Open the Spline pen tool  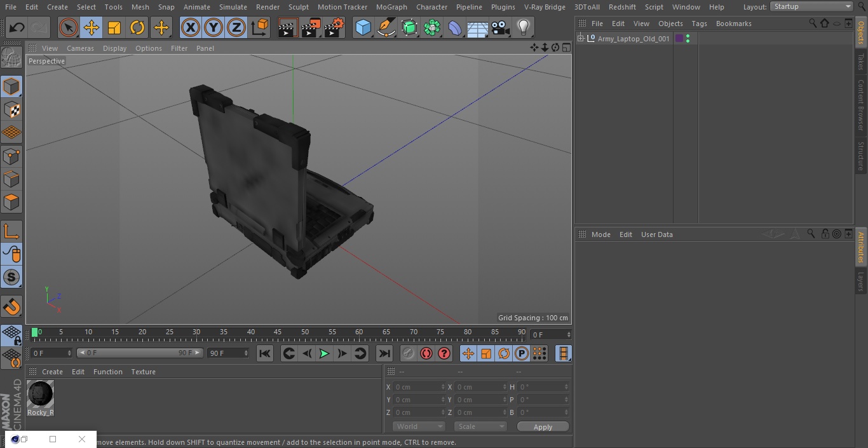tap(386, 27)
